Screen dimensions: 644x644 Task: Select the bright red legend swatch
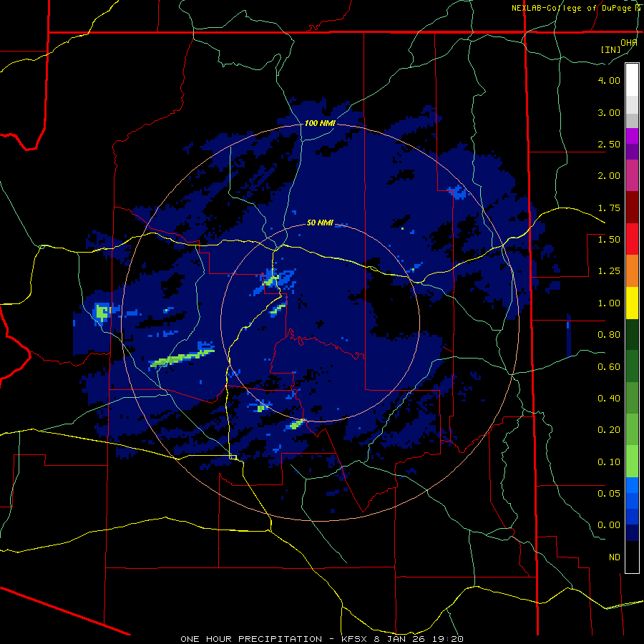(x=632, y=239)
